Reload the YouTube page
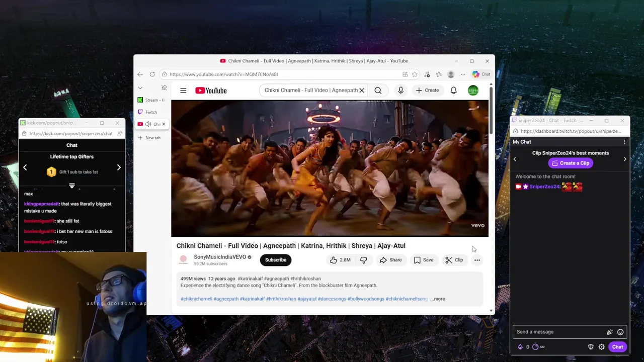Screen dimensions: 644x362 click(x=152, y=74)
